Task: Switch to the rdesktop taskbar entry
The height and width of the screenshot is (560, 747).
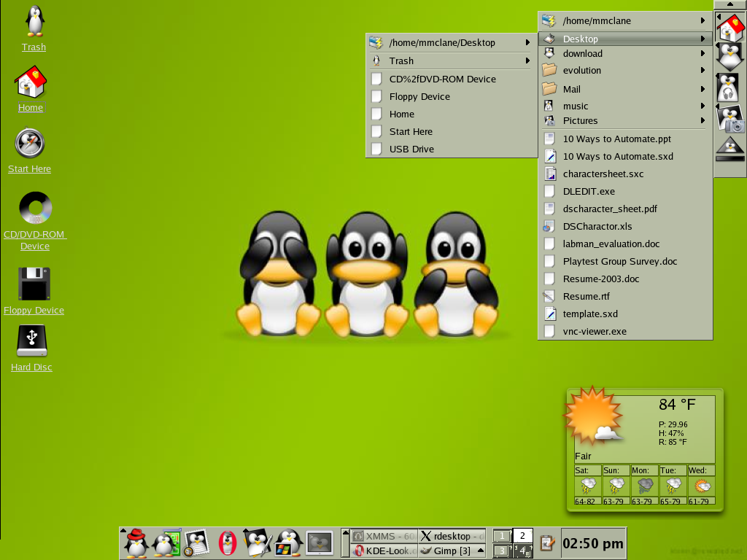Action: point(452,536)
